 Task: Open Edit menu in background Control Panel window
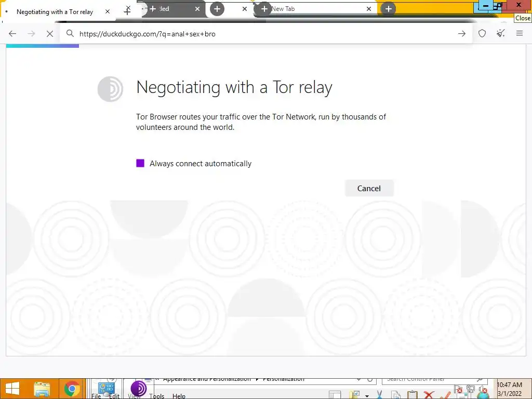coord(114,396)
